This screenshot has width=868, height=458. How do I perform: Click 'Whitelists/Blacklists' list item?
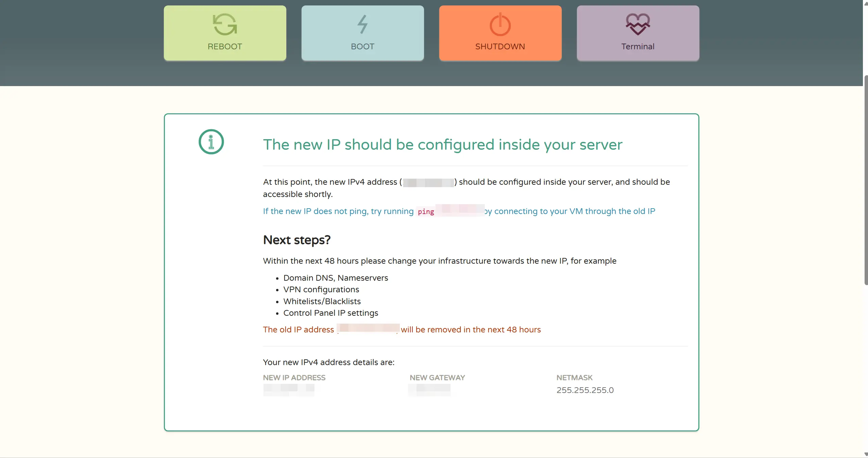[322, 301]
